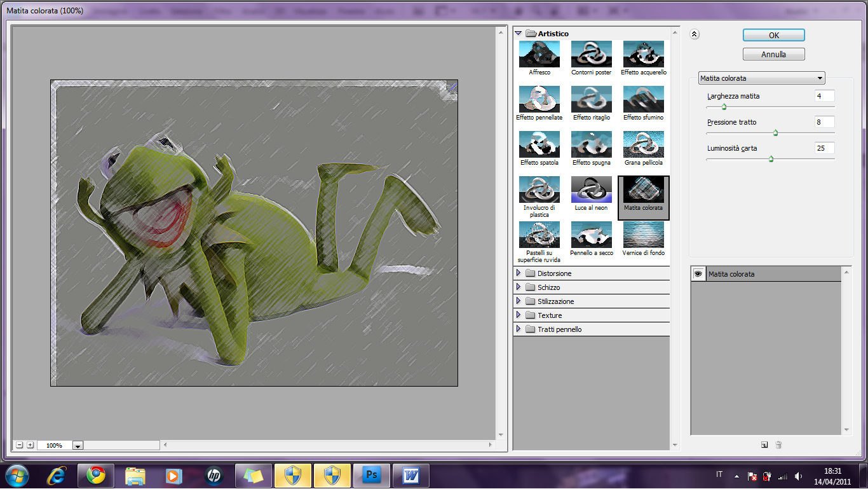Viewport: 868px width, 489px height.
Task: Adjust the Luminosità carta slider
Action: point(771,159)
